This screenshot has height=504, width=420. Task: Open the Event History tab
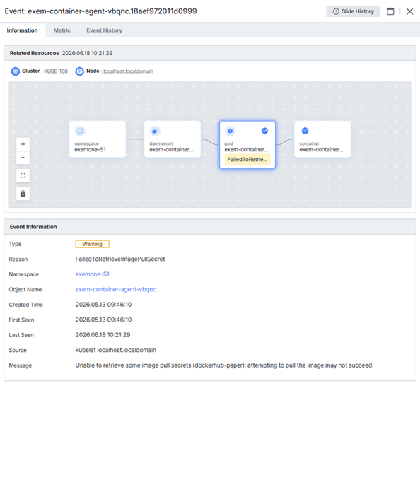coord(104,30)
